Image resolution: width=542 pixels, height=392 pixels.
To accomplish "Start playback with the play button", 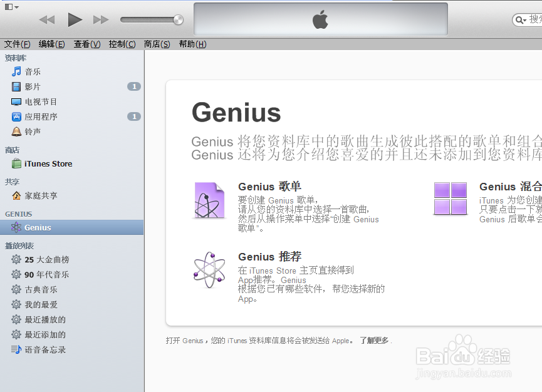I will 75,19.
